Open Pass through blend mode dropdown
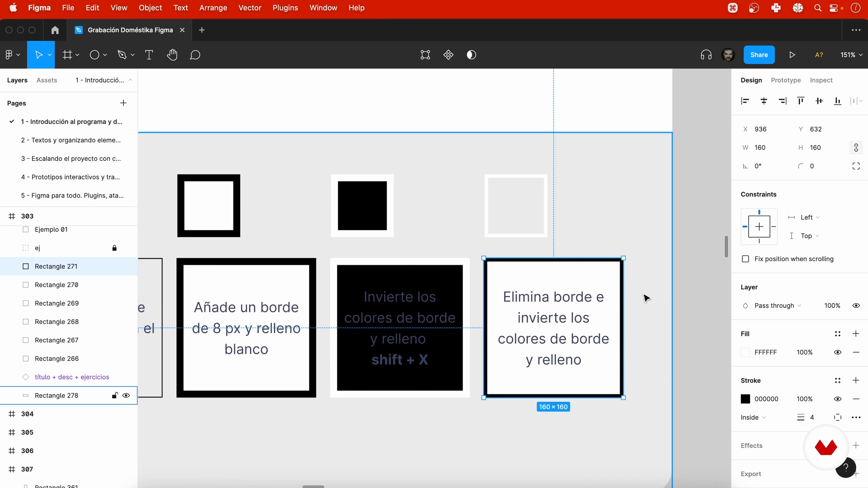Screen dimensions: 868x488 pyautogui.click(x=778, y=306)
